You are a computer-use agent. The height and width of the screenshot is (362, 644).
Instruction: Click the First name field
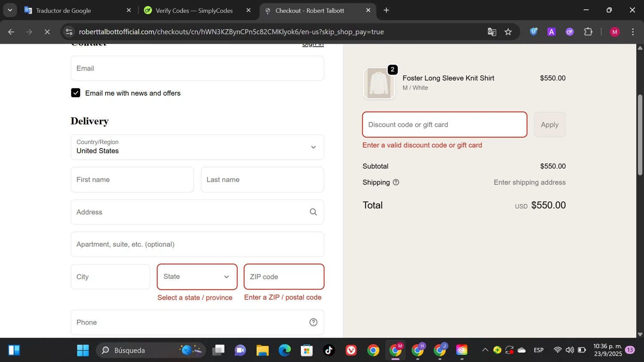(x=132, y=180)
